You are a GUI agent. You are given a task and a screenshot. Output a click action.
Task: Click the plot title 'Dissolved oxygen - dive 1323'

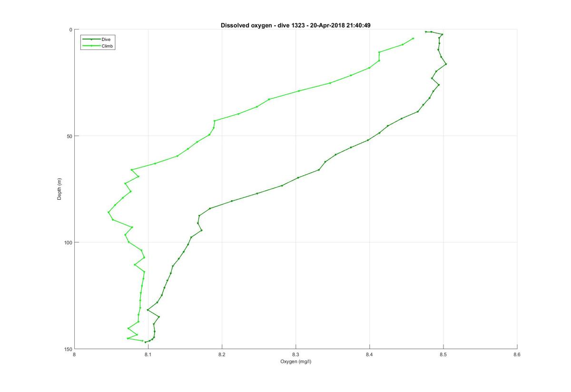click(295, 25)
